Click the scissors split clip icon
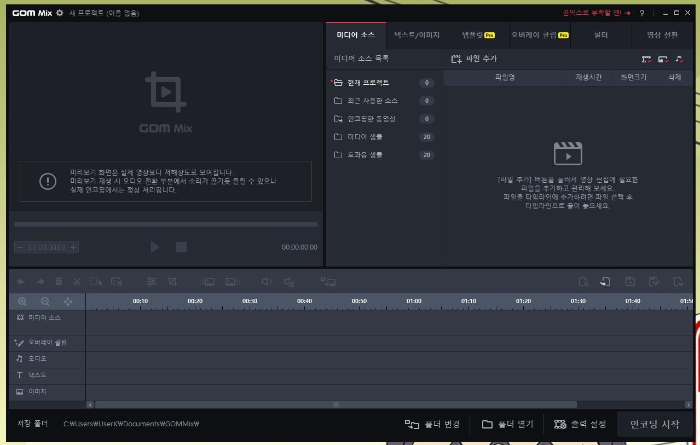This screenshot has width=700, height=445. tap(77, 282)
